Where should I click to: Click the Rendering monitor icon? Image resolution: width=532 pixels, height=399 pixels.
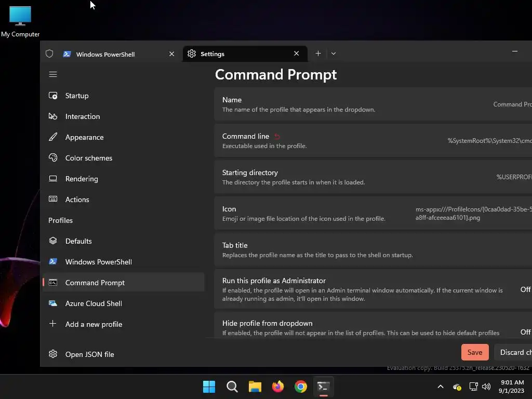(x=53, y=179)
